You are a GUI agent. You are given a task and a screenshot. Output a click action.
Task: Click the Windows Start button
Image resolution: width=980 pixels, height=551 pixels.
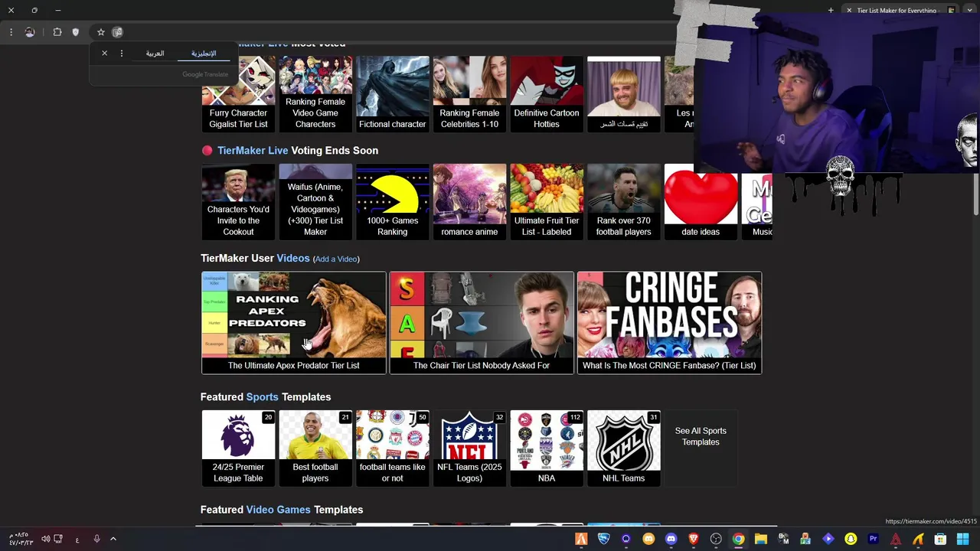(962, 539)
